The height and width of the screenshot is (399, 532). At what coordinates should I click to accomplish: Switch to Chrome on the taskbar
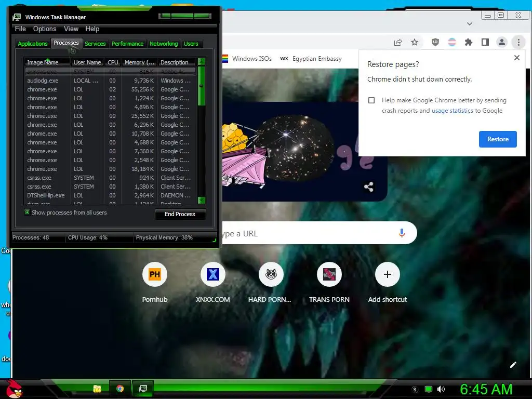pos(120,389)
